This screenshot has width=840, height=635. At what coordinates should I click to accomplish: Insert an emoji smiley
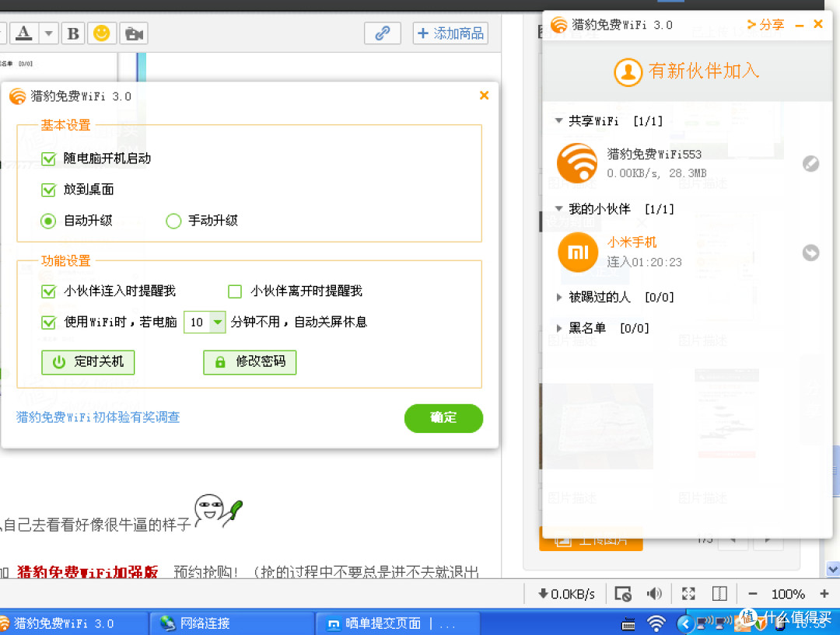[x=102, y=33]
